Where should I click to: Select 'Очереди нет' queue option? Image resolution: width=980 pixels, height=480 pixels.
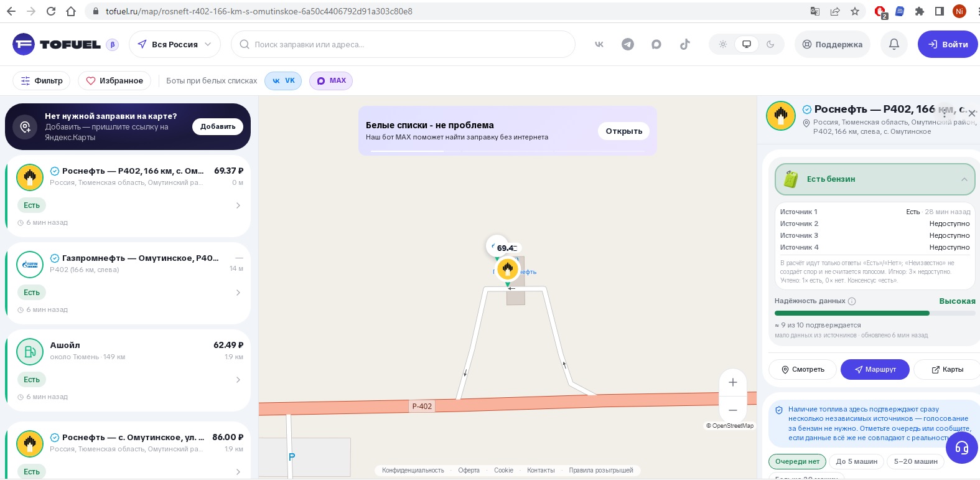click(x=797, y=461)
